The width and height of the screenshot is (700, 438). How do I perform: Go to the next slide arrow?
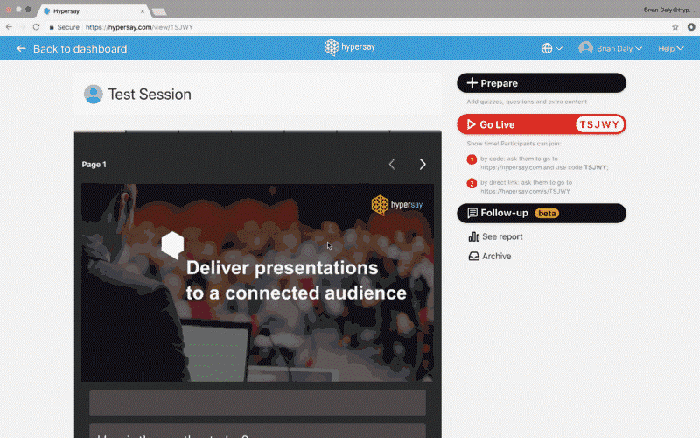pos(422,164)
